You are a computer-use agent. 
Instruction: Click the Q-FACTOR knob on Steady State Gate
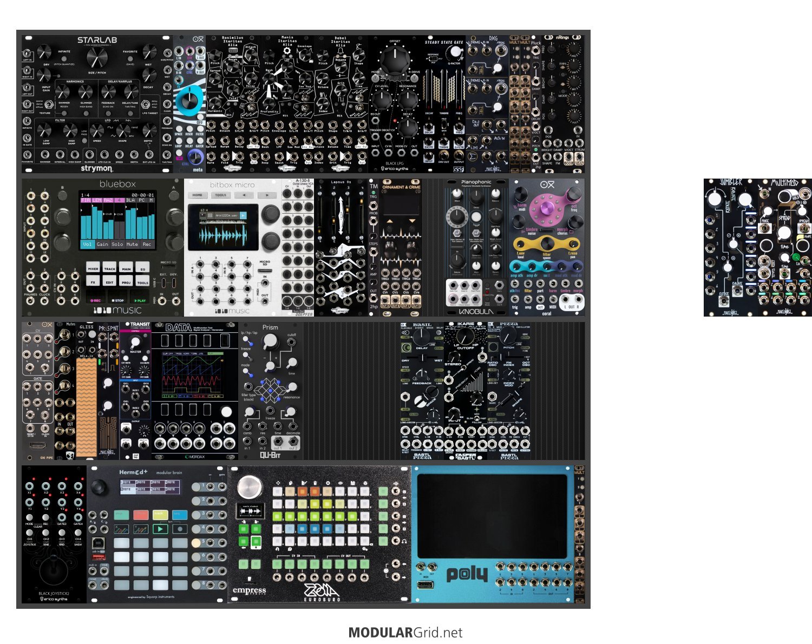pos(455,51)
